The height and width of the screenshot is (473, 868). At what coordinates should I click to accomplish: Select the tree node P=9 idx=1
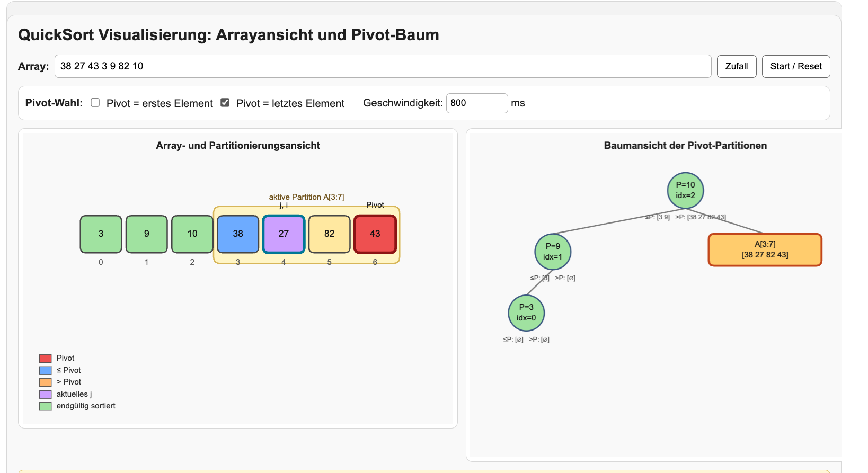pos(553,252)
